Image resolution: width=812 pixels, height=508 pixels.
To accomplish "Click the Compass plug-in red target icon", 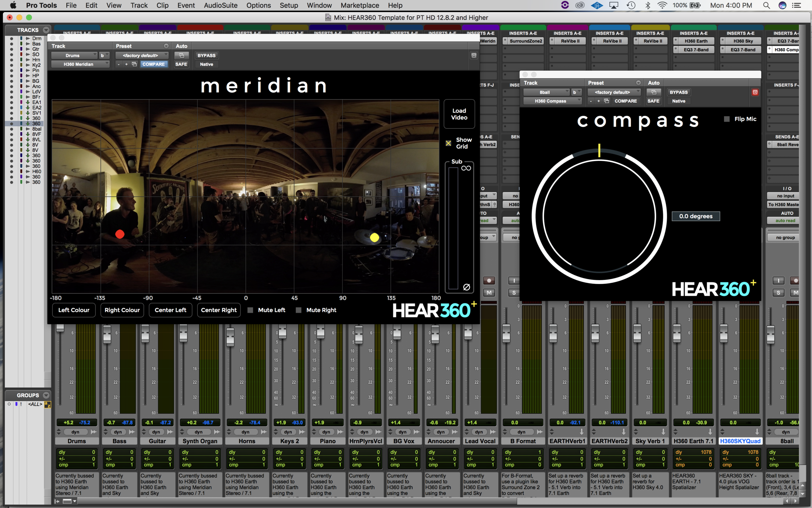I will (755, 92).
